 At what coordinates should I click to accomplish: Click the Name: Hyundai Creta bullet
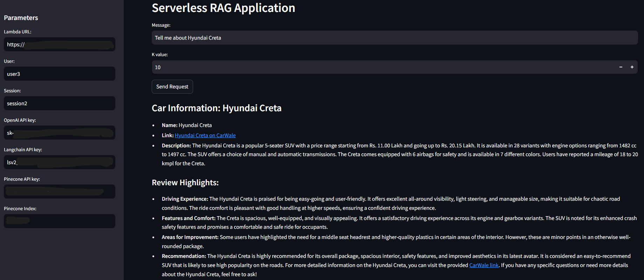(x=187, y=125)
